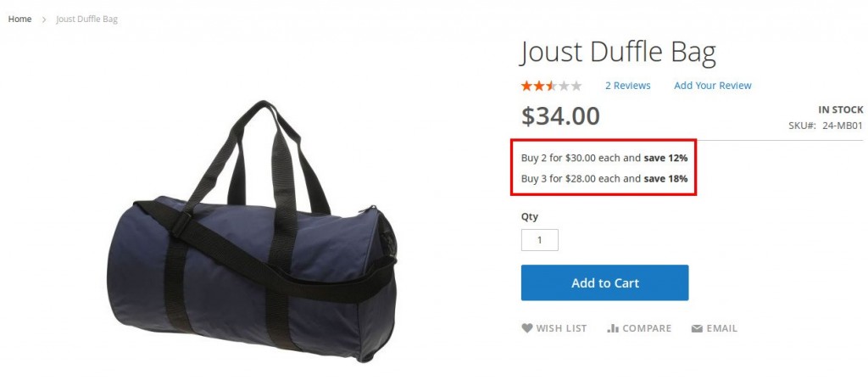Open the 2 Reviews link
This screenshot has height=380, width=868.
tap(628, 86)
